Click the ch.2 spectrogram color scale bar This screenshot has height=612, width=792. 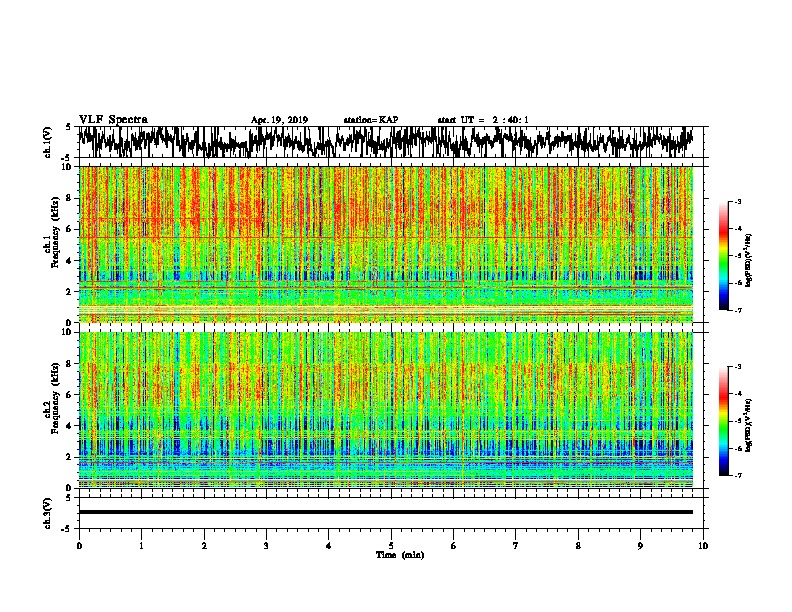click(723, 421)
